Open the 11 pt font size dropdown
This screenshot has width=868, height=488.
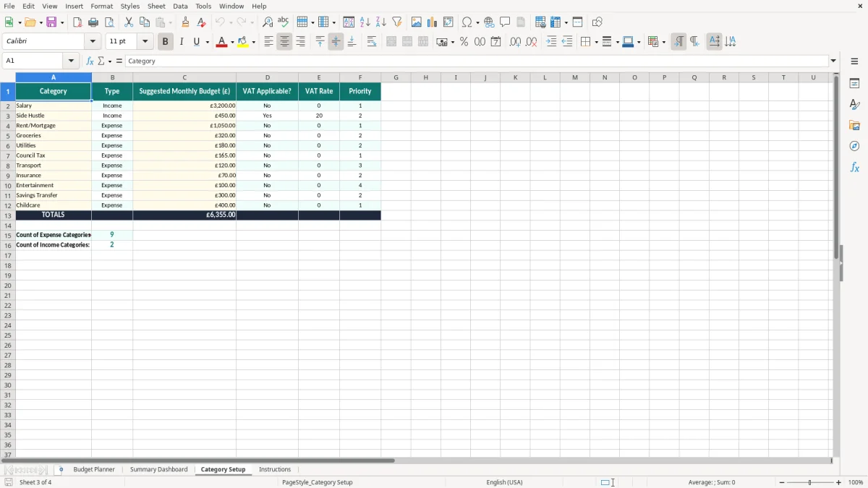[x=145, y=42]
